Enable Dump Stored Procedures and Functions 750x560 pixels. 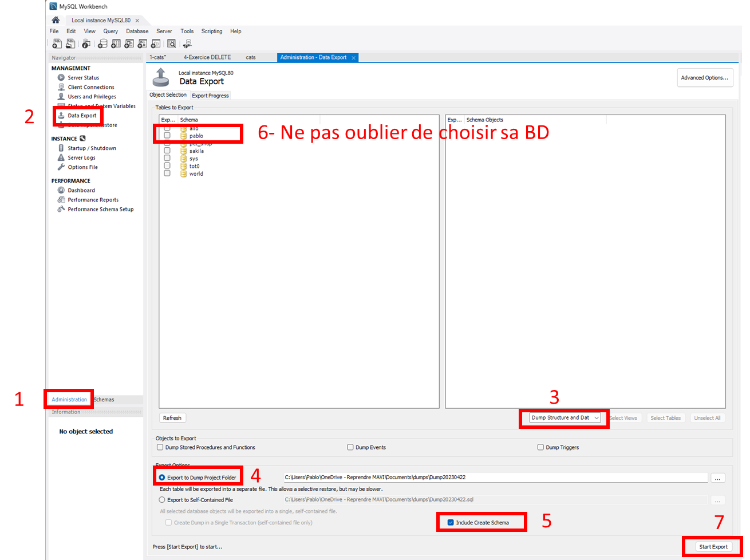(160, 447)
